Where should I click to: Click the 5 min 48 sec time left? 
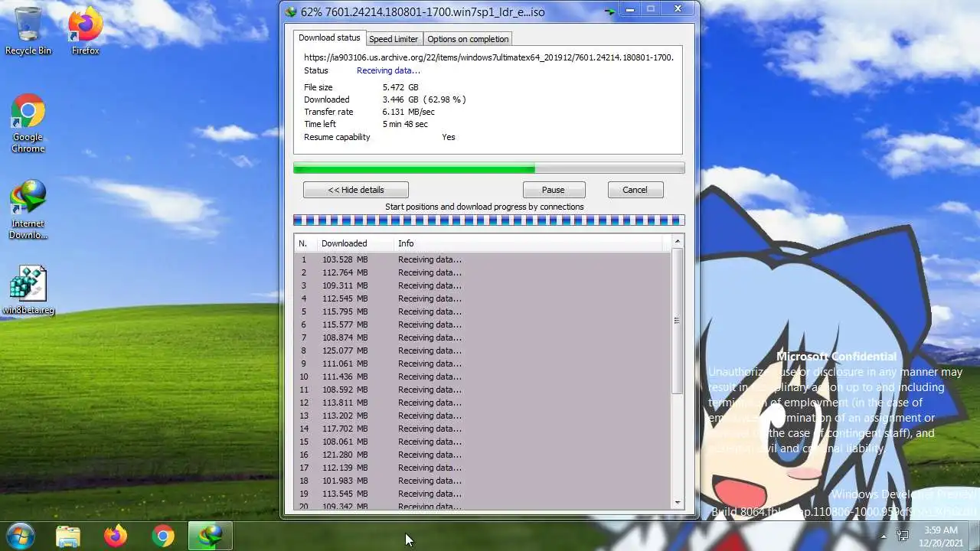click(405, 124)
